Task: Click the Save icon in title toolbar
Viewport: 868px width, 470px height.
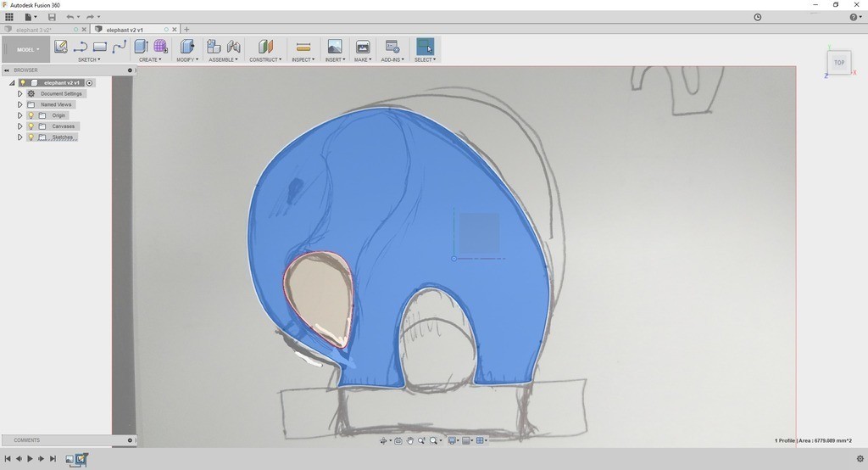Action: coord(52,17)
